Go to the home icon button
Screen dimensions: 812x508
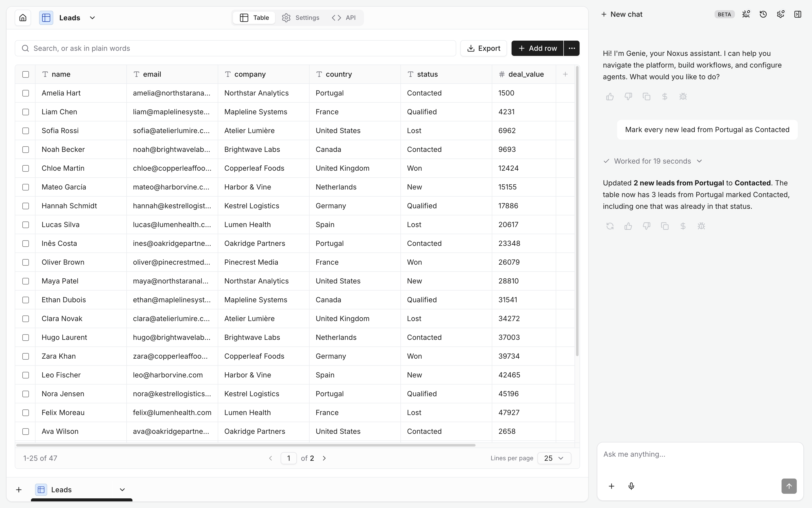pos(23,18)
